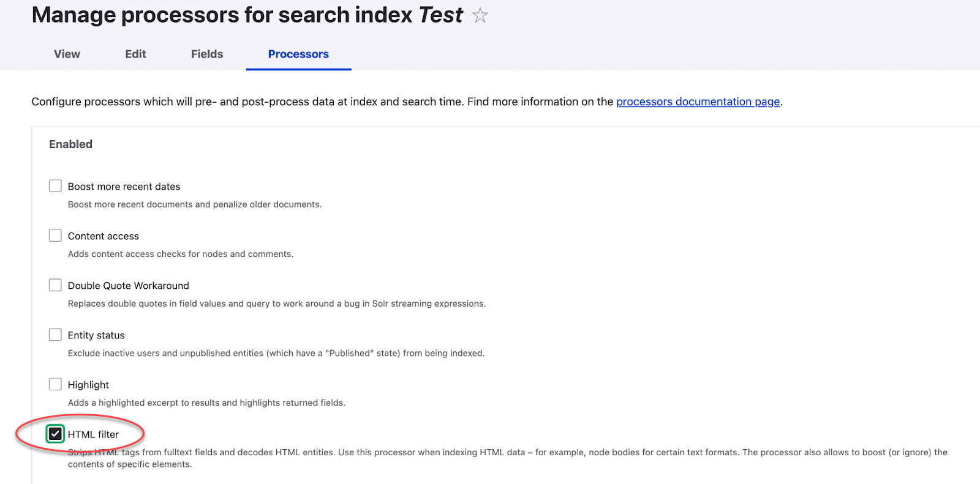
Task: Switch to the View tab
Action: (x=66, y=54)
